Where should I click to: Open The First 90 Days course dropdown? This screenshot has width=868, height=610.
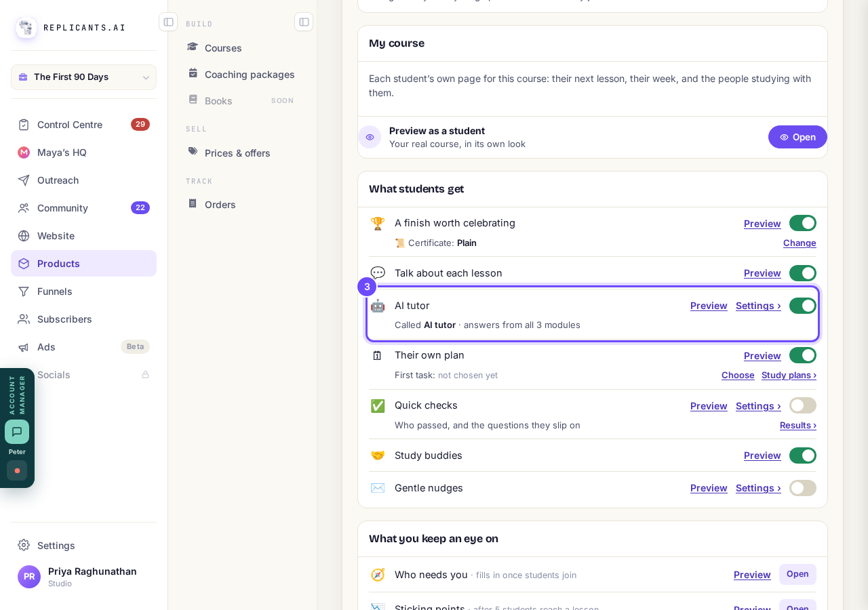coord(83,77)
